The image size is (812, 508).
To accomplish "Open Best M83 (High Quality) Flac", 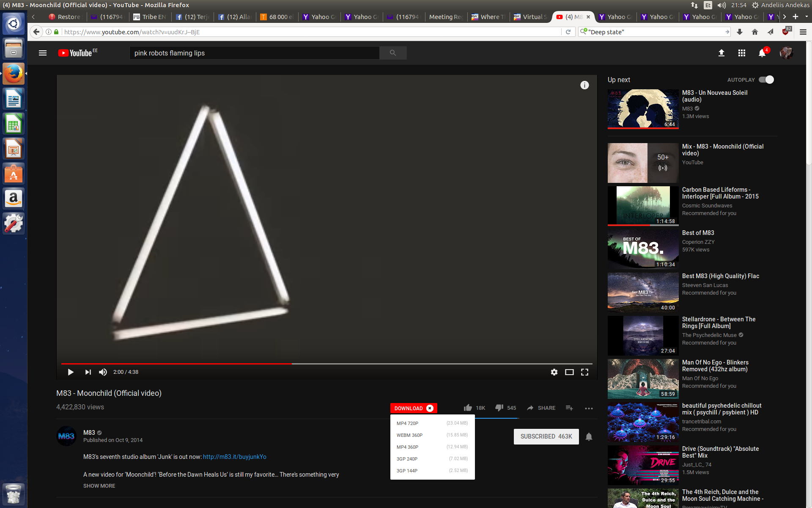I will click(x=721, y=276).
